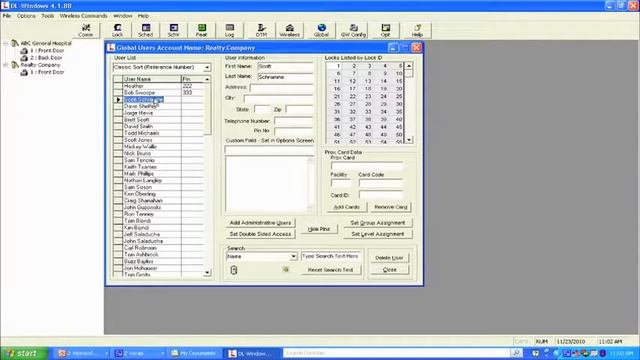Click the Global globe icon

[x=322, y=30]
